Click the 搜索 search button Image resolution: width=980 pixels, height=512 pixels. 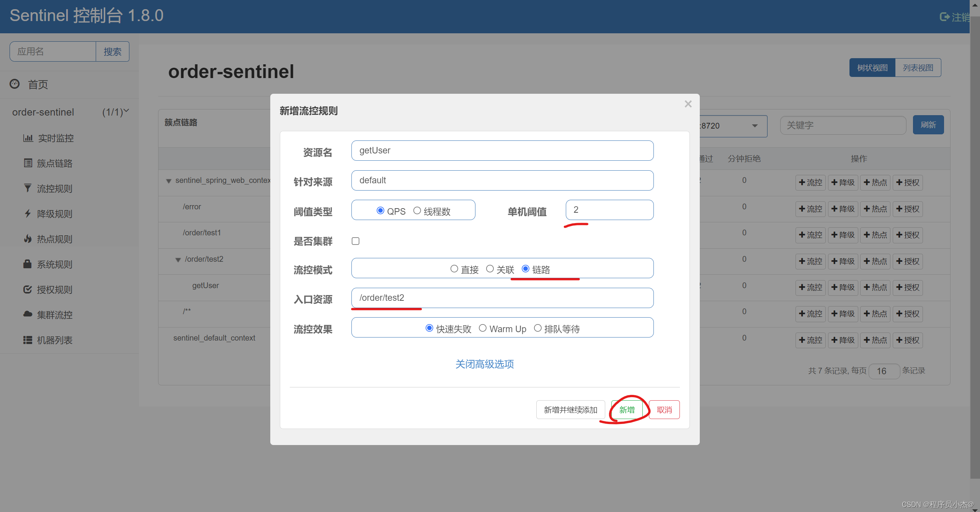[112, 51]
